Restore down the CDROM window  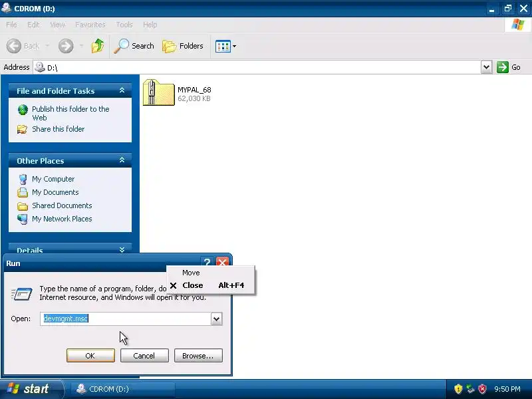(507, 9)
